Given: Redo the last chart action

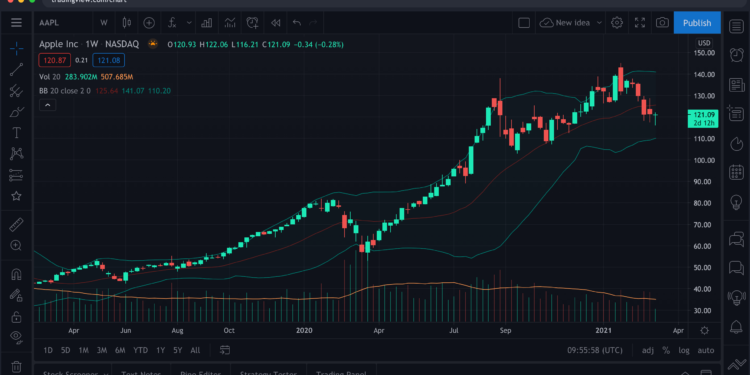Looking at the screenshot, I should click(313, 22).
